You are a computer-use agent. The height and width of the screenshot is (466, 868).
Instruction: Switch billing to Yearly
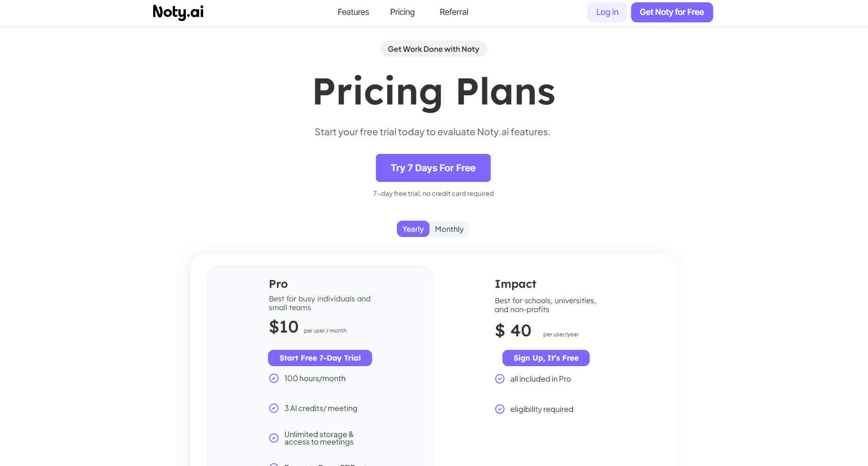point(413,229)
